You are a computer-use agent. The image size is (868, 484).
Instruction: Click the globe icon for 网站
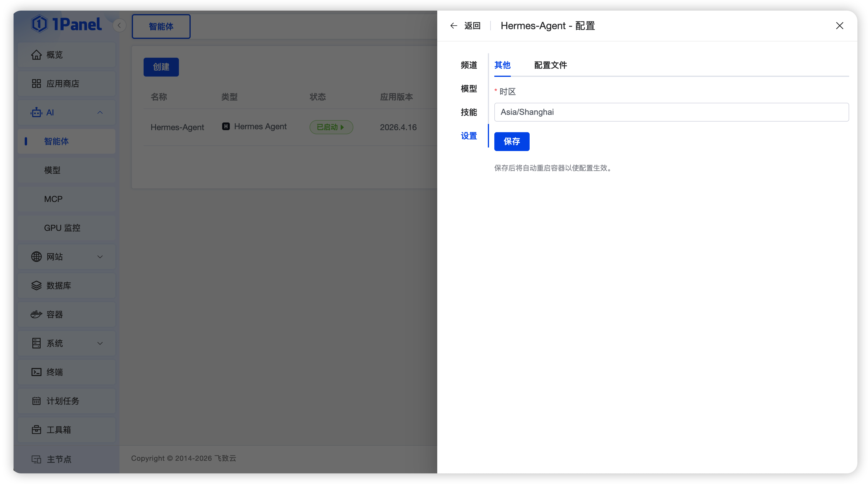[x=36, y=256]
